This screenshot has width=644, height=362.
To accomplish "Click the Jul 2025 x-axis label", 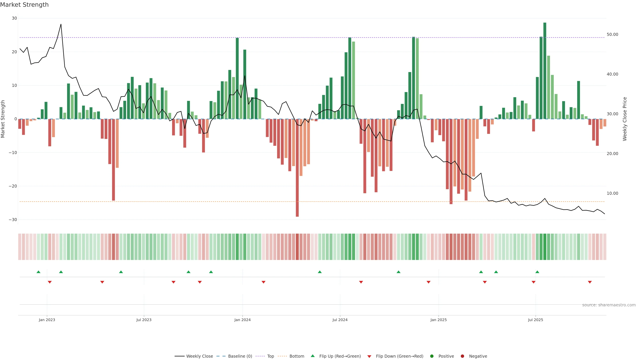I will [535, 320].
